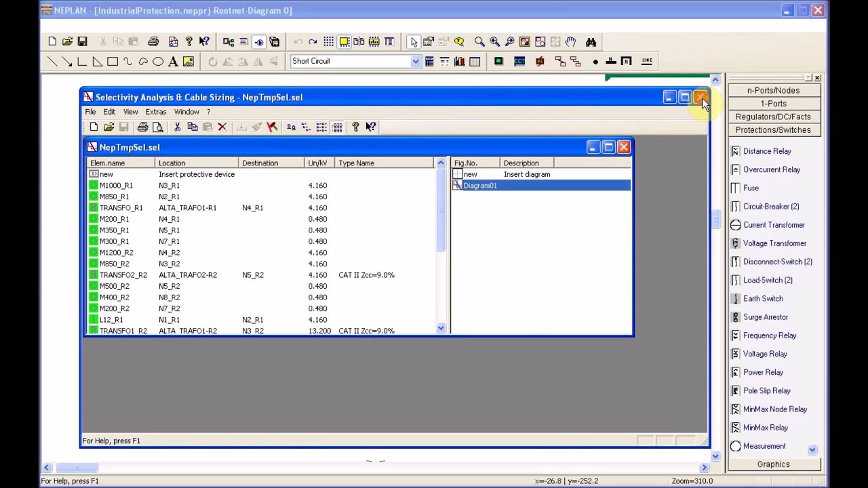Click the New file icon in NEPLAN toolbar

52,42
